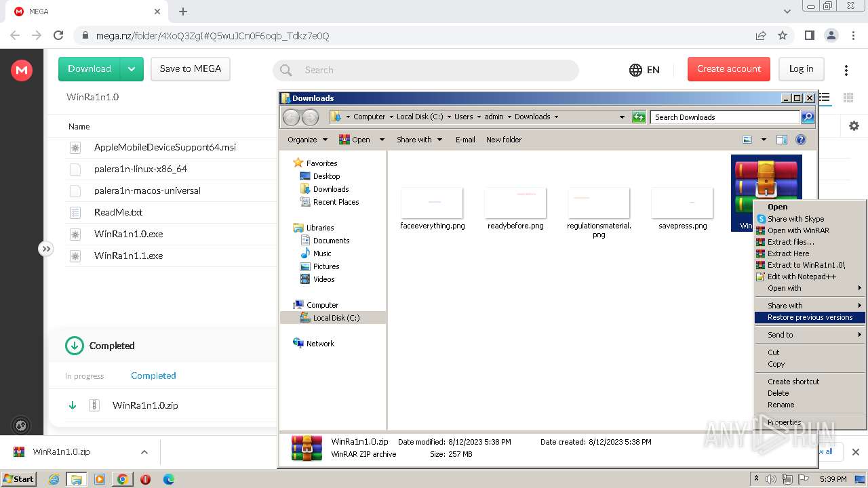Toggle the Explorer preview pane icon
The height and width of the screenshot is (488, 868).
click(x=782, y=140)
